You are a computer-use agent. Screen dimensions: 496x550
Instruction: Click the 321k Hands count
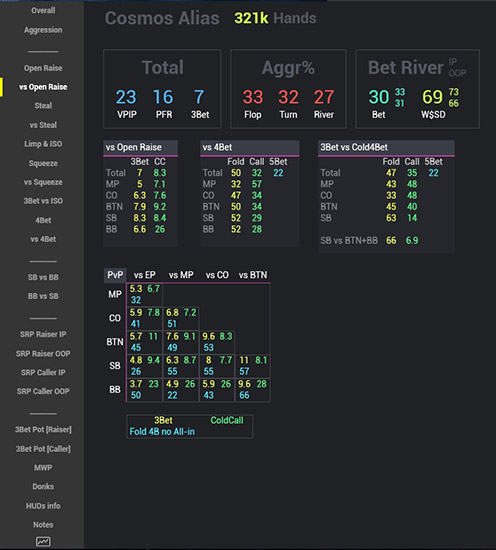pyautogui.click(x=275, y=18)
